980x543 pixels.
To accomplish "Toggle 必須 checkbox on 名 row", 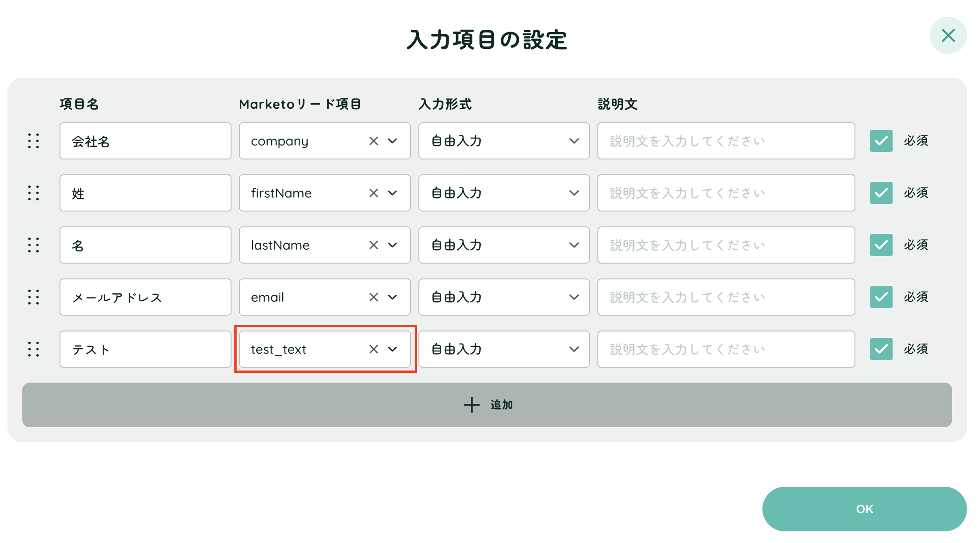I will [881, 245].
